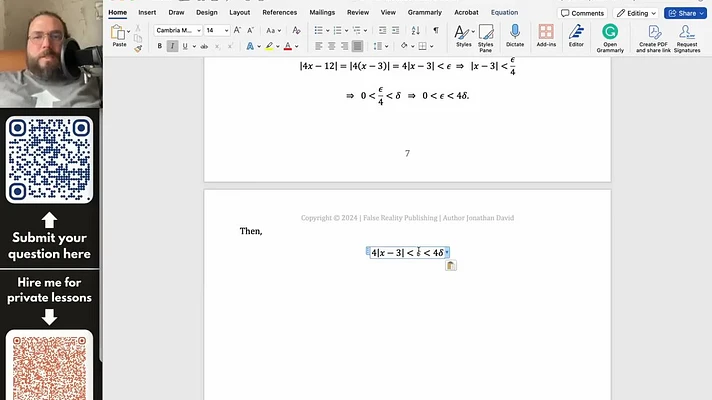Click inside the equation 4|x − 3| < 4δ
The width and height of the screenshot is (712, 400).
[407, 252]
